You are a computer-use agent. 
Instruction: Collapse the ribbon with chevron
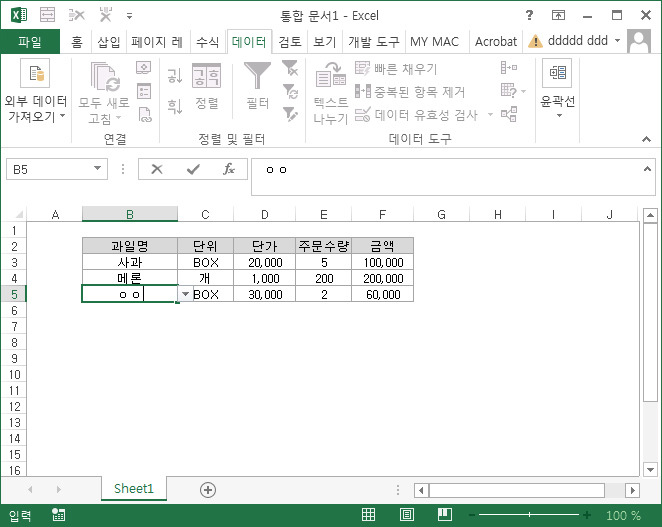[646, 139]
